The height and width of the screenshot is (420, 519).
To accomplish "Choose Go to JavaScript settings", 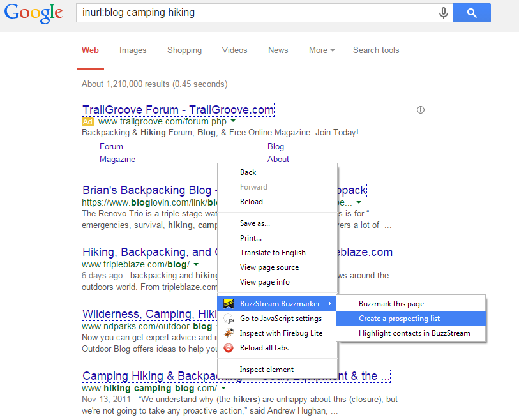I will 277,319.
